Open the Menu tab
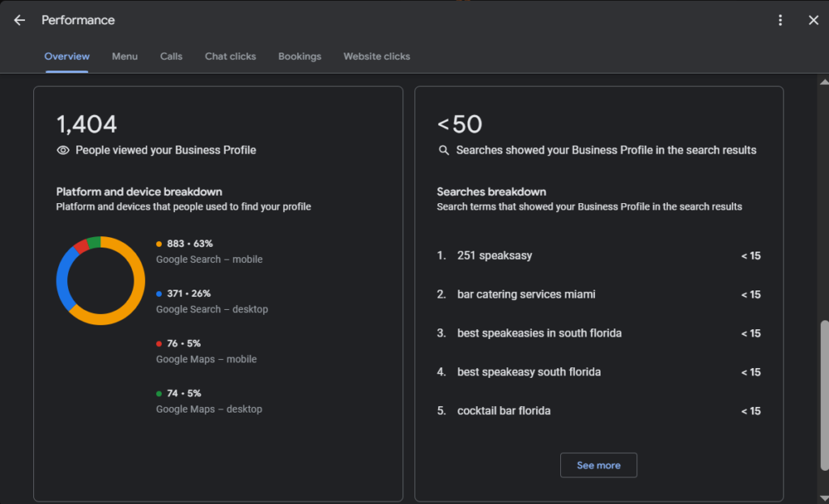829x504 pixels. pos(125,56)
